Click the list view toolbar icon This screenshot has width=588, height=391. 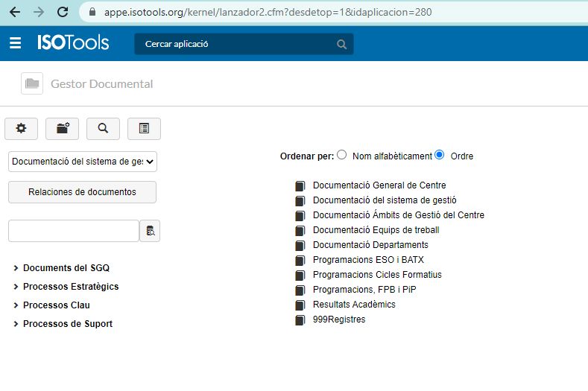click(144, 129)
